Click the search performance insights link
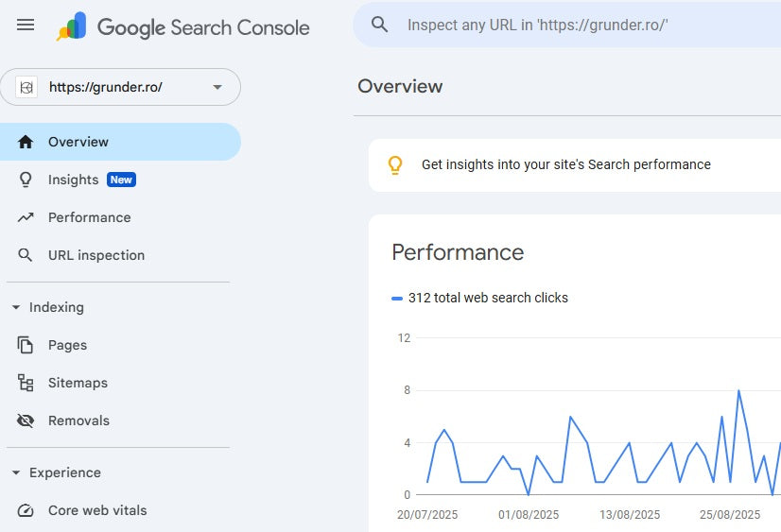 coord(565,164)
